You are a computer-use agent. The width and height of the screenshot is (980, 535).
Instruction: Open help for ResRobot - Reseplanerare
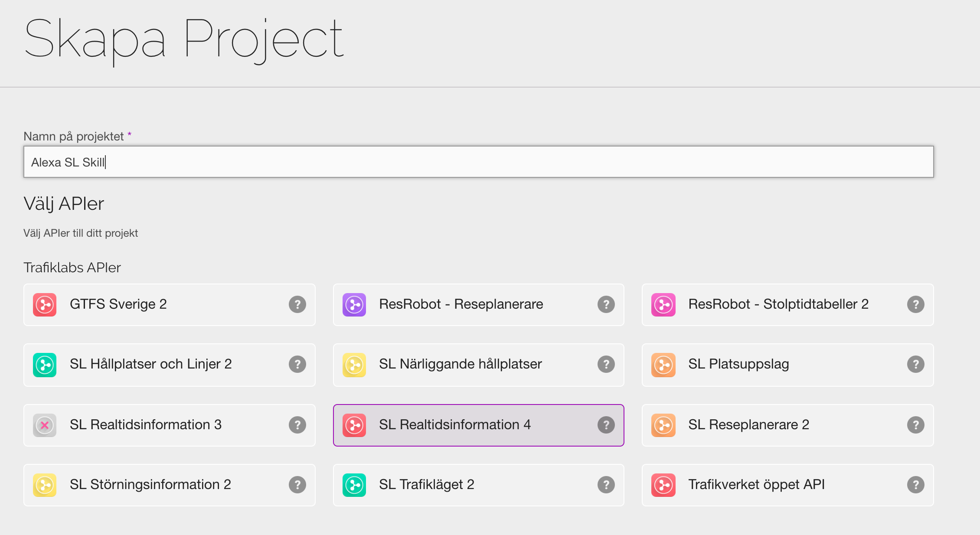click(606, 304)
